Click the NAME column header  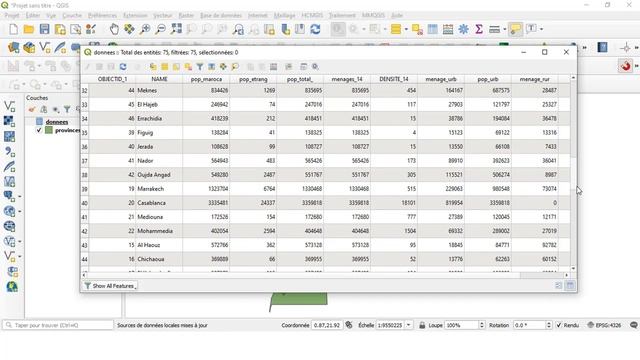click(159, 79)
